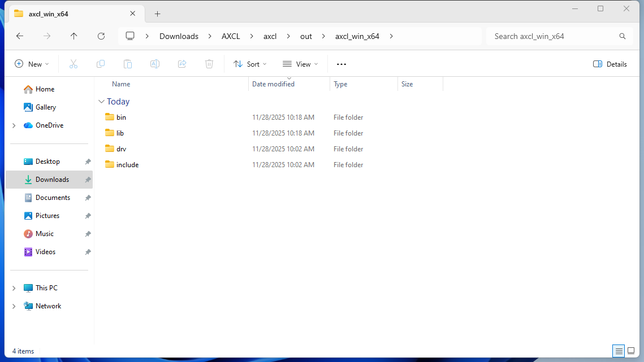Image resolution: width=644 pixels, height=362 pixels.
Task: Open the See more ellipsis menu
Action: (341, 64)
